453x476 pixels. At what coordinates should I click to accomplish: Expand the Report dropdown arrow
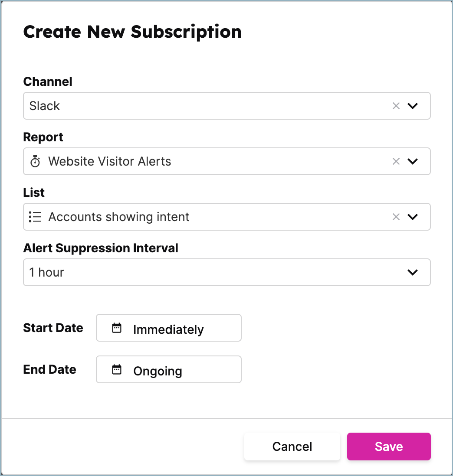413,161
